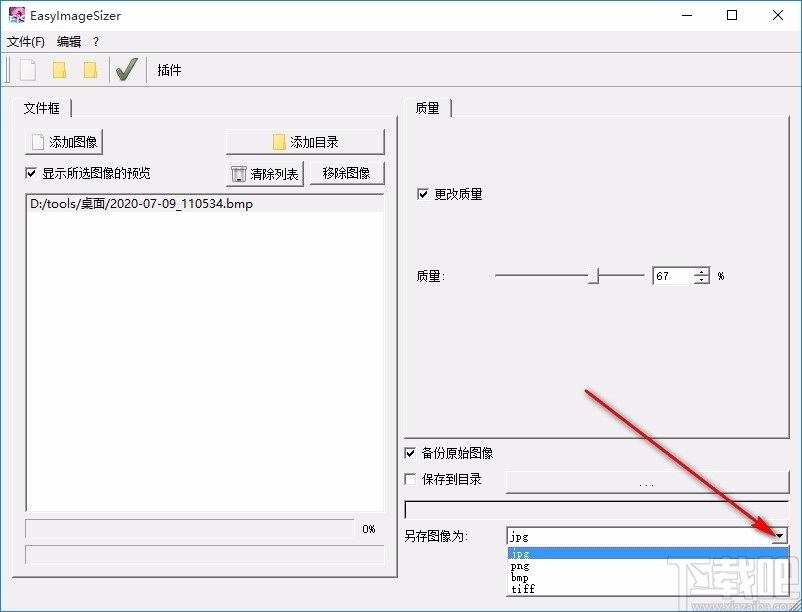
Task: Open the 文件(F) menu
Action: pos(25,42)
